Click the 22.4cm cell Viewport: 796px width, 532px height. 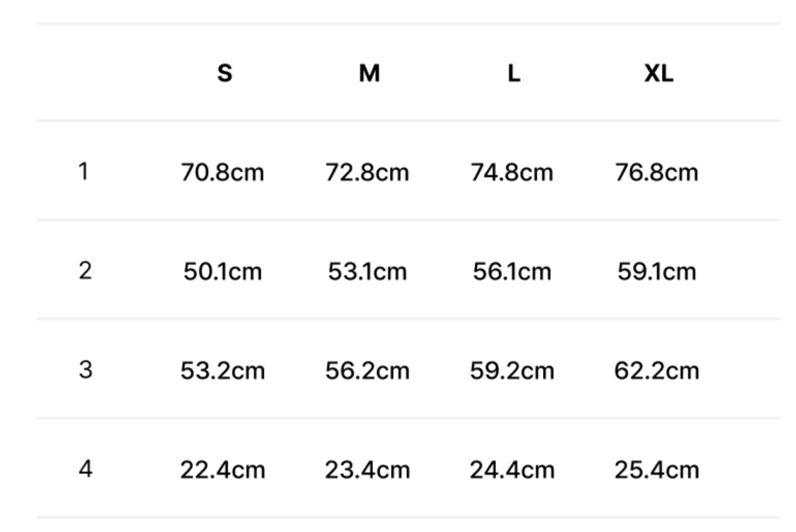[222, 470]
